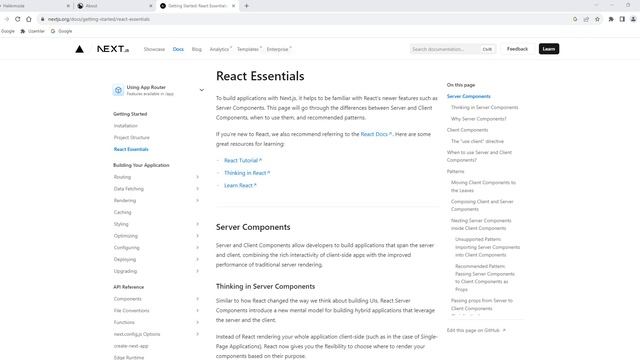Click the Search documentation field
640x360 pixels.
(453, 49)
